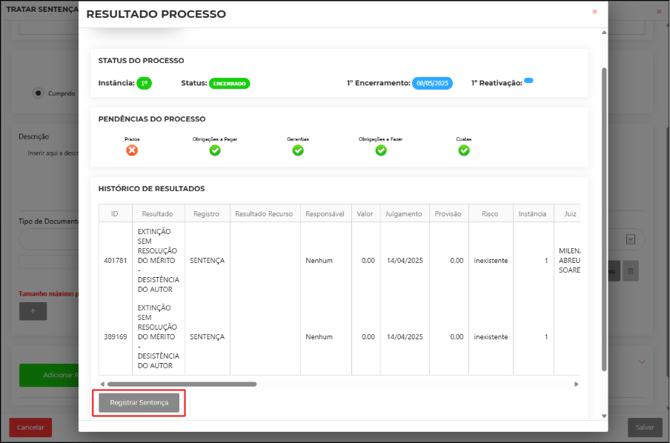Click the Custas green check icon
This screenshot has width=670, height=443.
[464, 151]
